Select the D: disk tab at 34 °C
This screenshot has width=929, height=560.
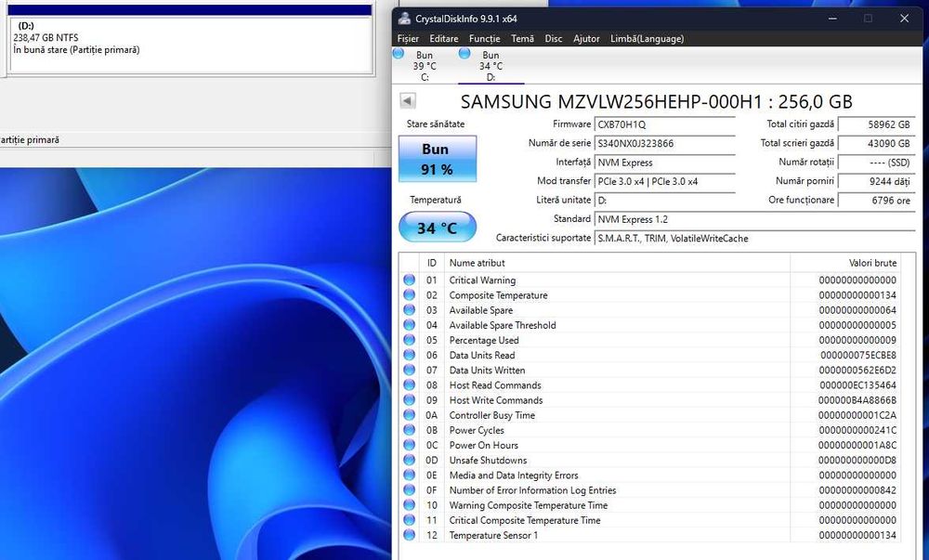tap(491, 66)
